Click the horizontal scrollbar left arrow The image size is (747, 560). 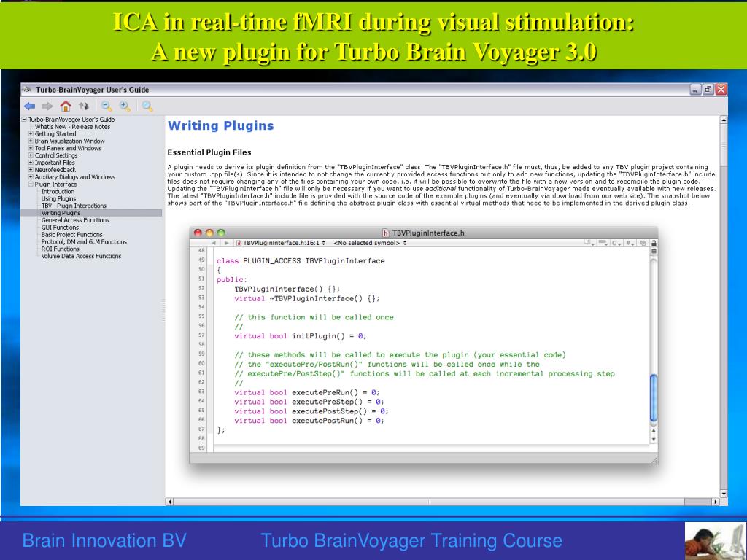[x=169, y=502]
